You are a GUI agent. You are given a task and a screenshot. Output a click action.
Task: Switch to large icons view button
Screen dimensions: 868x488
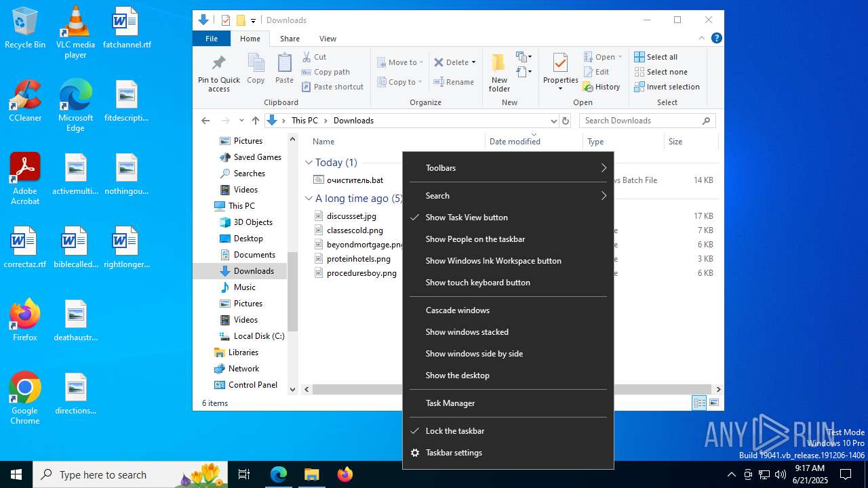[x=713, y=403]
